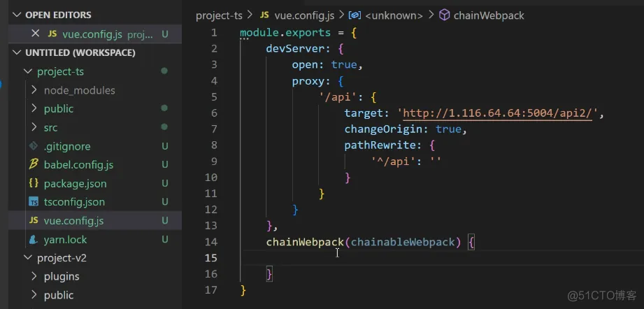Click the '^/api' string on line 9

pos(394,161)
